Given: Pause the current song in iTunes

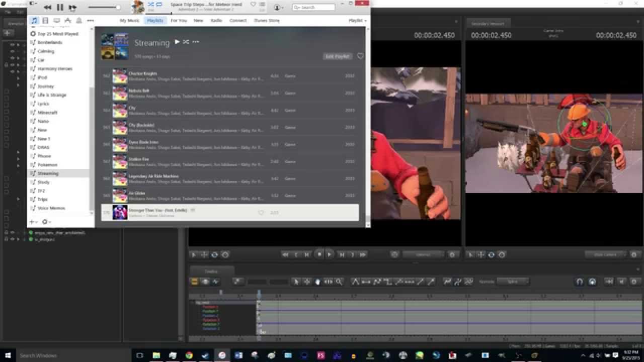Looking at the screenshot, I should pos(60,7).
